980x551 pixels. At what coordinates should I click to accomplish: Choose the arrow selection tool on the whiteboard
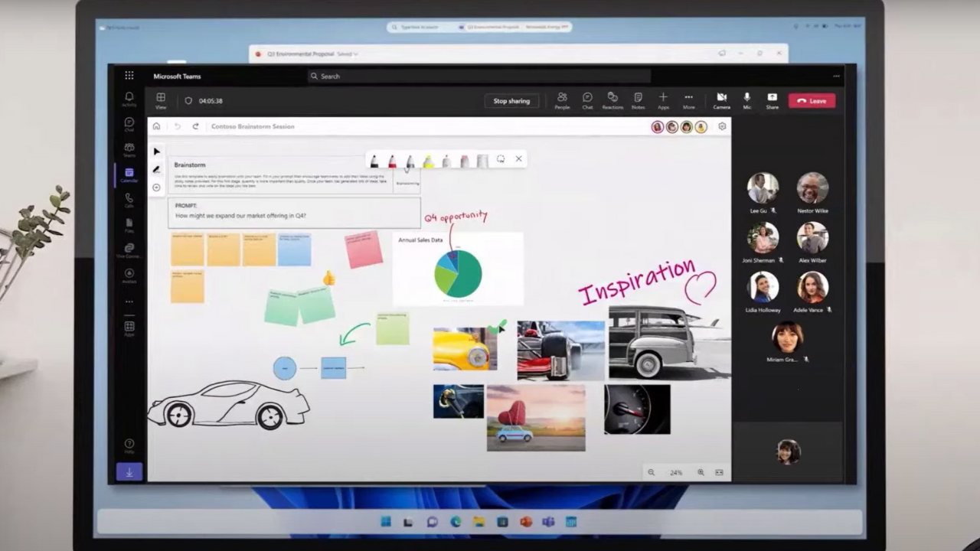pyautogui.click(x=156, y=152)
